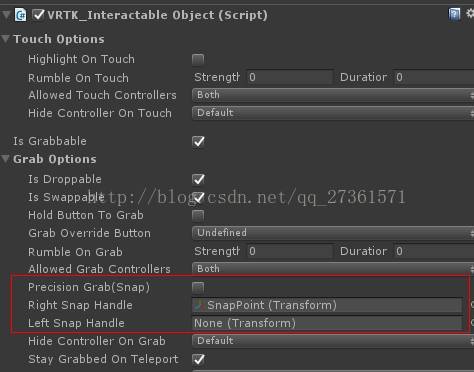
Task: Click the Rumble On Grab label
Action: (75, 252)
